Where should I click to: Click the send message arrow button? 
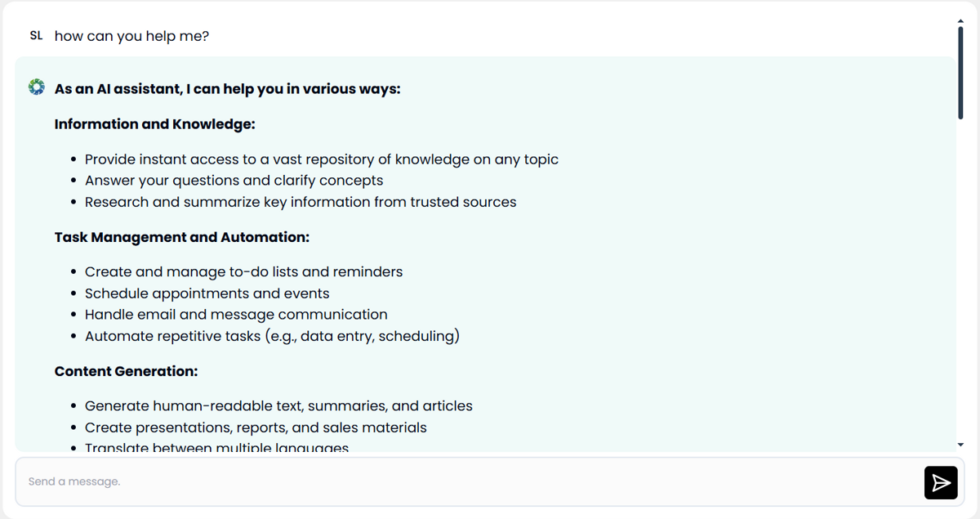[x=941, y=482]
